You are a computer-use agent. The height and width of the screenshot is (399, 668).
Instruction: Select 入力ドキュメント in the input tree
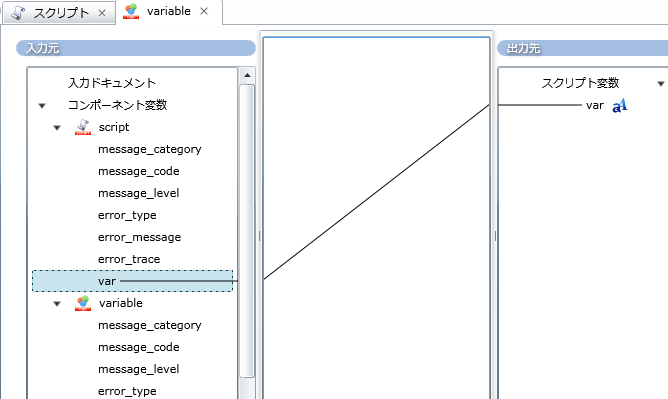tap(112, 83)
